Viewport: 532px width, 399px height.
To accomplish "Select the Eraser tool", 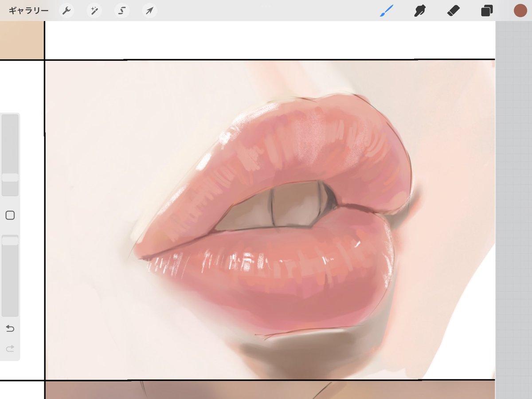I will (x=454, y=11).
